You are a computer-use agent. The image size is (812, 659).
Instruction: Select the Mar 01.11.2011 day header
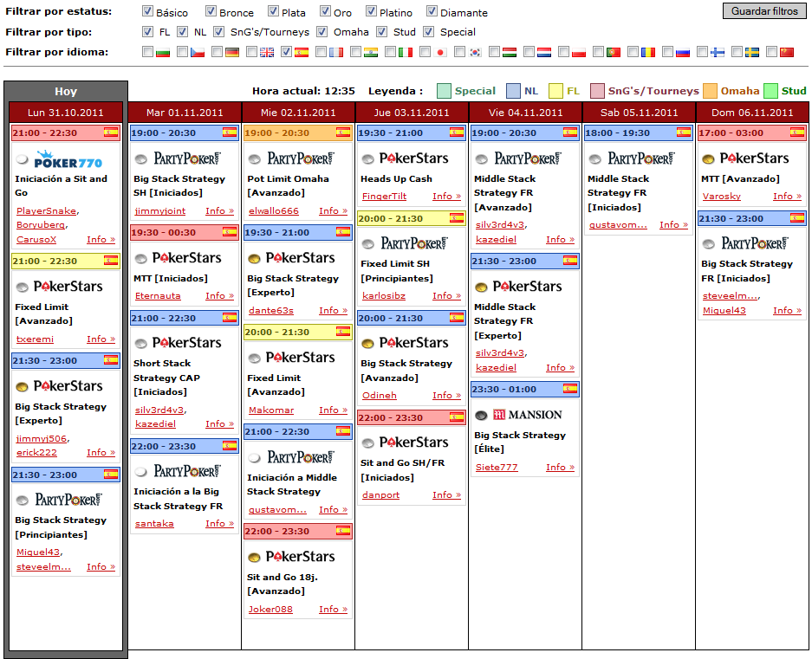click(185, 113)
